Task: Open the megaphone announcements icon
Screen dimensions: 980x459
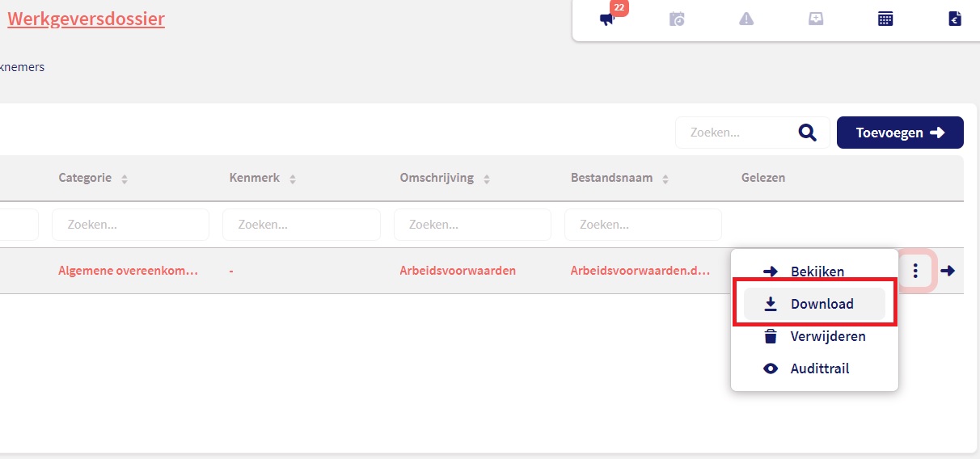Action: [608, 19]
